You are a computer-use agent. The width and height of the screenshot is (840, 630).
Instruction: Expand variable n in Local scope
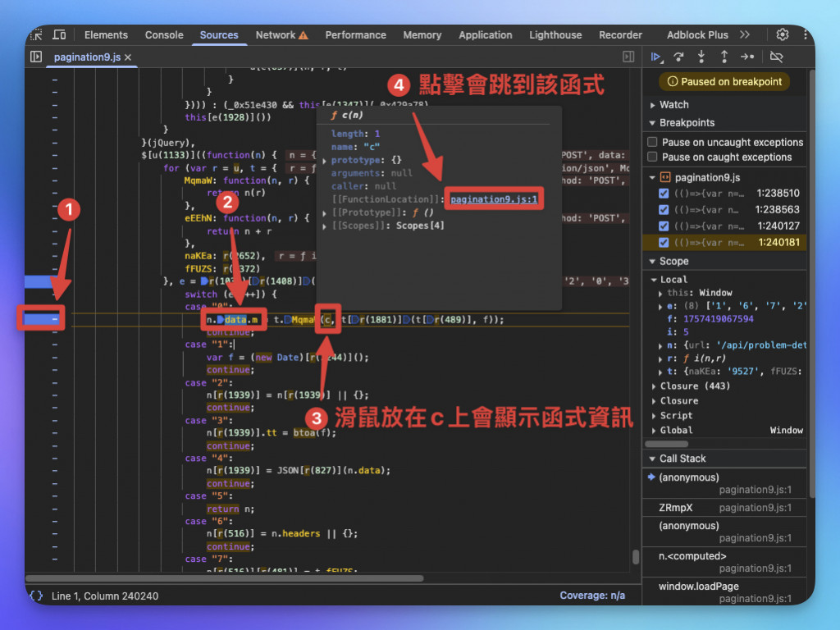(660, 345)
